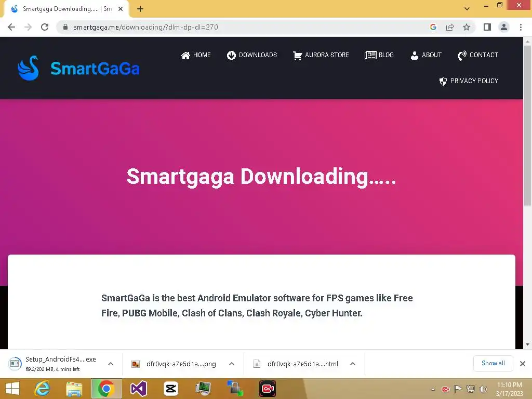Open the ABOUT nav link
The width and height of the screenshot is (532, 399).
pos(426,55)
